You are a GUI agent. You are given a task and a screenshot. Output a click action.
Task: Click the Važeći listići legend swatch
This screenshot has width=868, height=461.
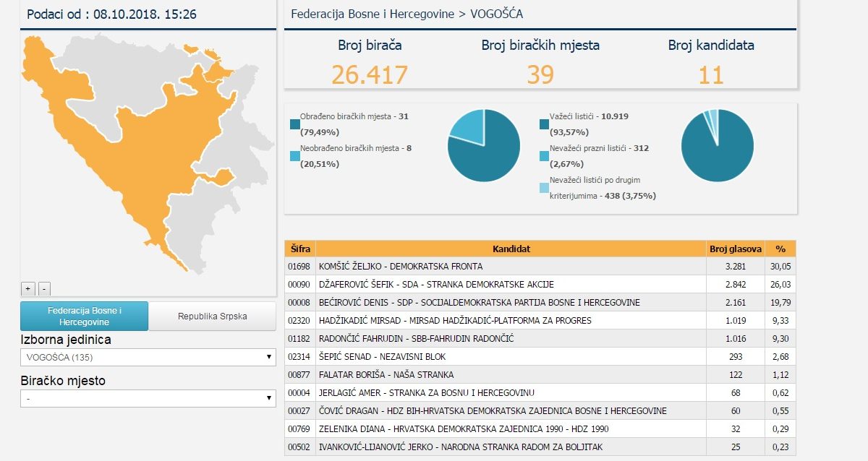(x=543, y=124)
